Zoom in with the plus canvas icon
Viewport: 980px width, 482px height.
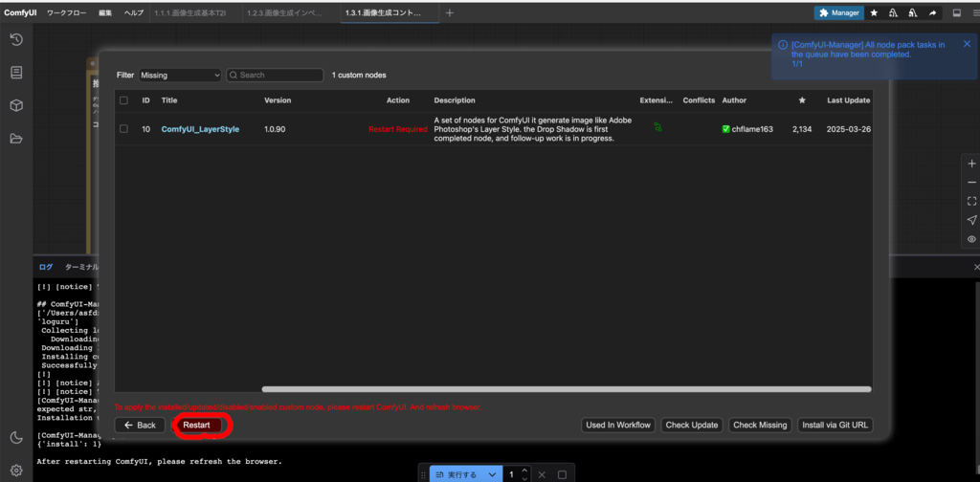(971, 164)
